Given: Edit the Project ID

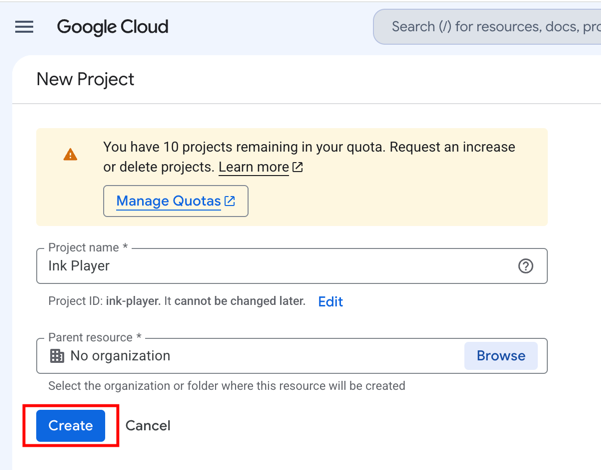Looking at the screenshot, I should 330,302.
